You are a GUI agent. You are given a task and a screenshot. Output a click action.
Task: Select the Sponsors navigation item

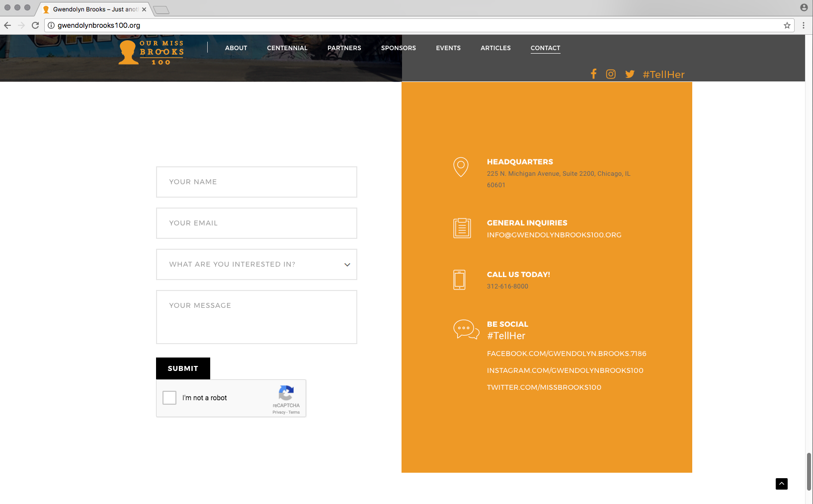(399, 48)
